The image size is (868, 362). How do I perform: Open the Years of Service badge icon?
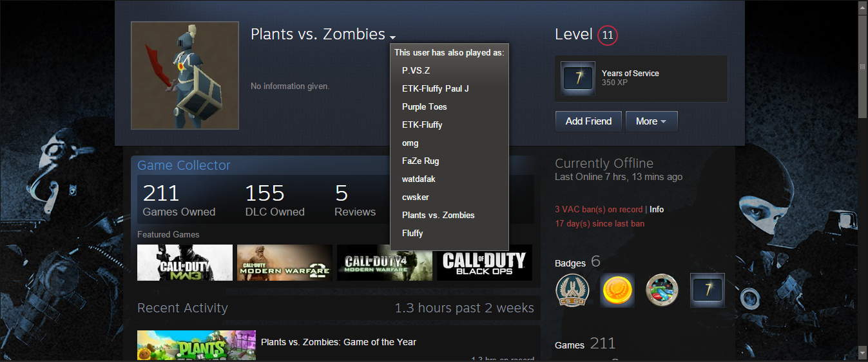(x=578, y=79)
